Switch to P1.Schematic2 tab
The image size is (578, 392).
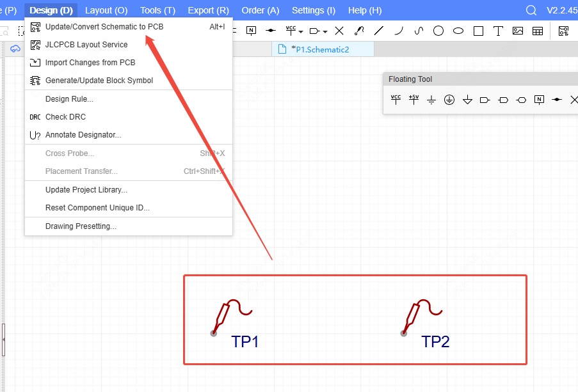pyautogui.click(x=321, y=49)
